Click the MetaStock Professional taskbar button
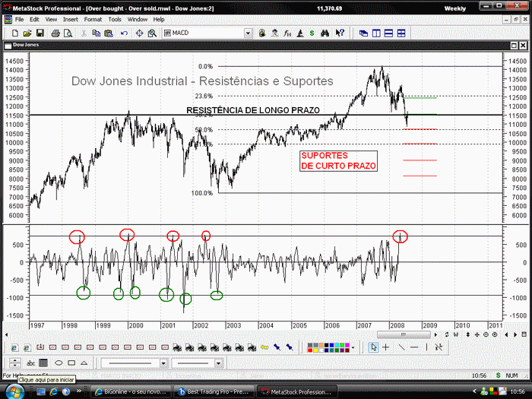Viewport: 532px width, 399px height. click(297, 391)
